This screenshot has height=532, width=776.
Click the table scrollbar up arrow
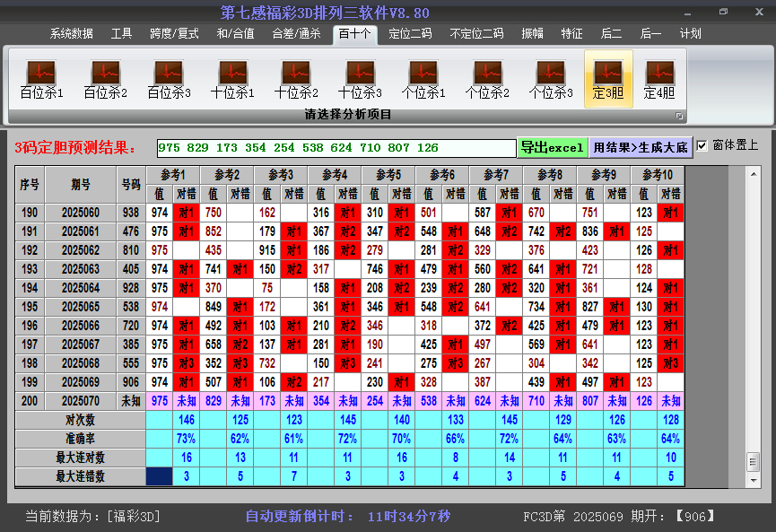tap(754, 174)
